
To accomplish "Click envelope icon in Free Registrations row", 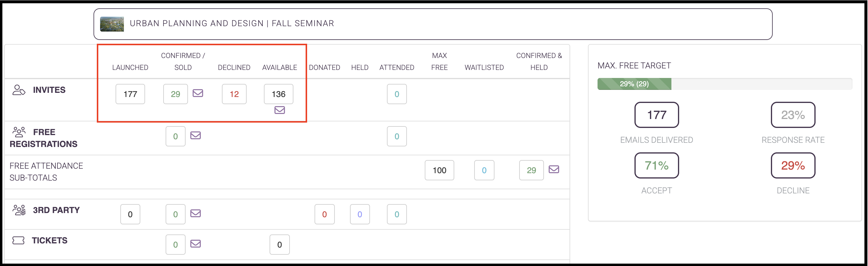I will pos(195,135).
